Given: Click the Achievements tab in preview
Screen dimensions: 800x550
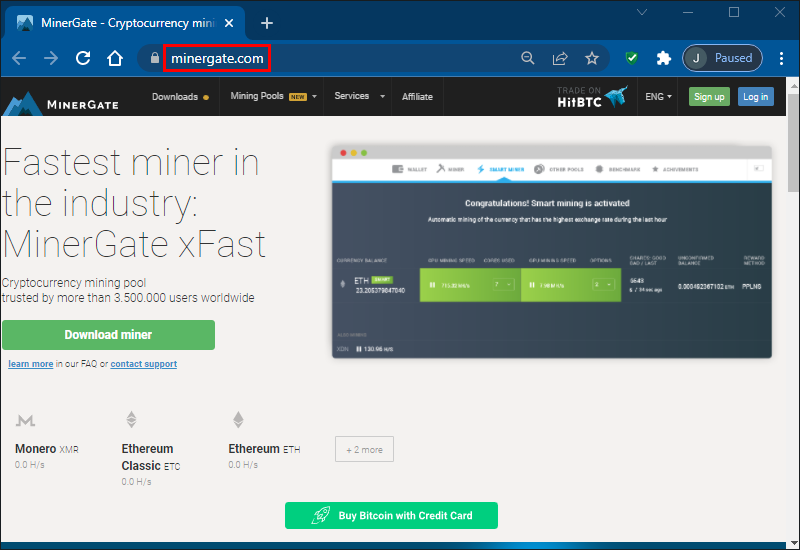Looking at the screenshot, I should tap(675, 169).
